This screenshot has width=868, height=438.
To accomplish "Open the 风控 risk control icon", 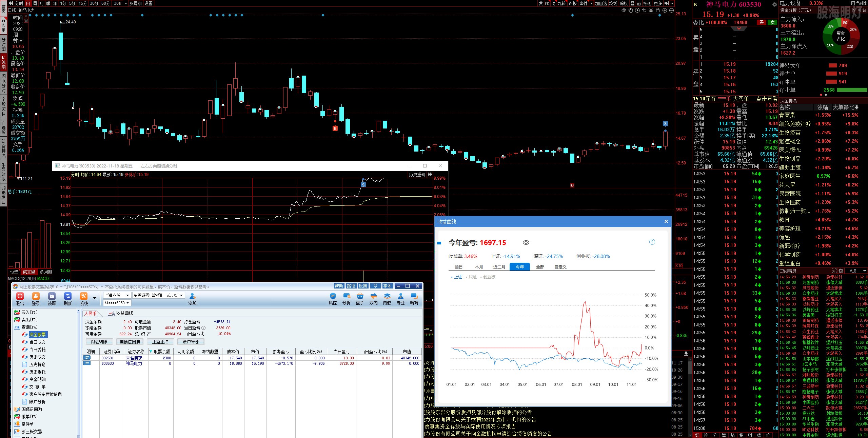I will 333,299.
